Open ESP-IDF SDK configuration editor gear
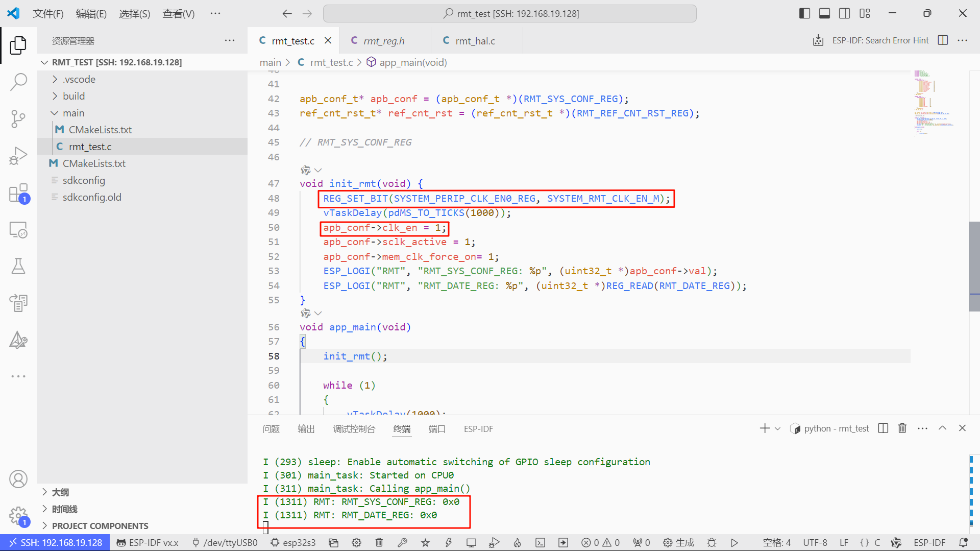This screenshot has width=980, height=551. (356, 542)
